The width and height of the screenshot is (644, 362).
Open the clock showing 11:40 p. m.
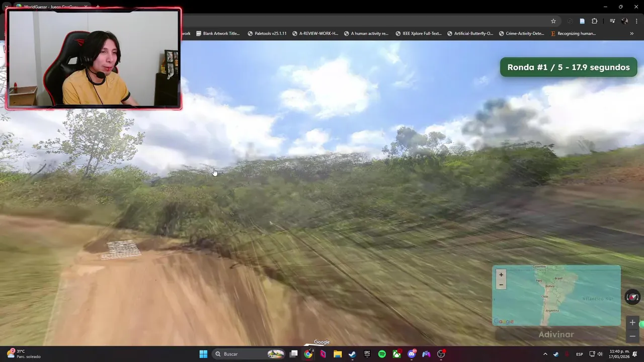pos(619,354)
